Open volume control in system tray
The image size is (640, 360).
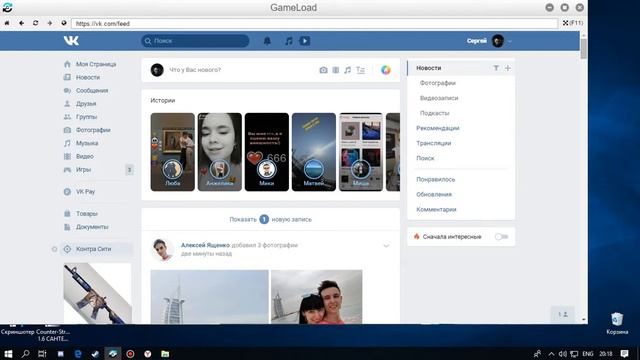pyautogui.click(x=562, y=353)
